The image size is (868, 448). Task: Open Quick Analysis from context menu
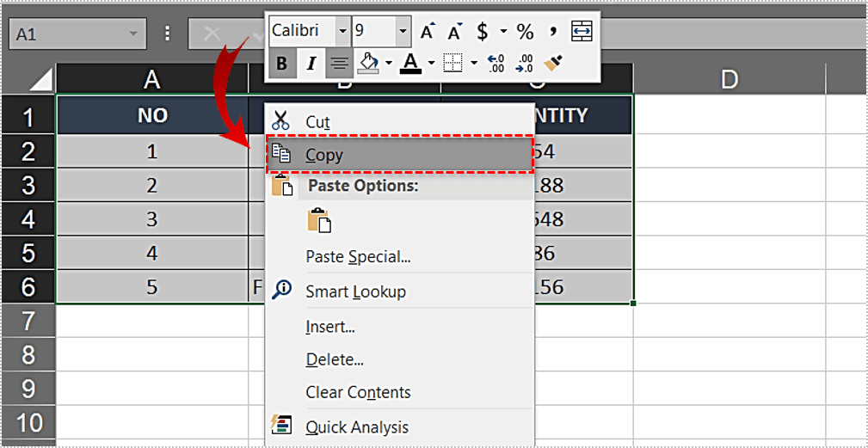tap(357, 427)
